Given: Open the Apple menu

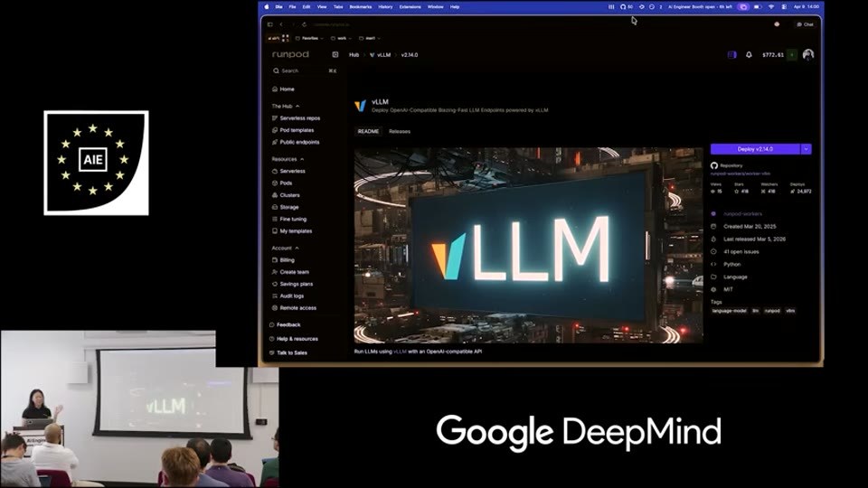Looking at the screenshot, I should pyautogui.click(x=266, y=6).
